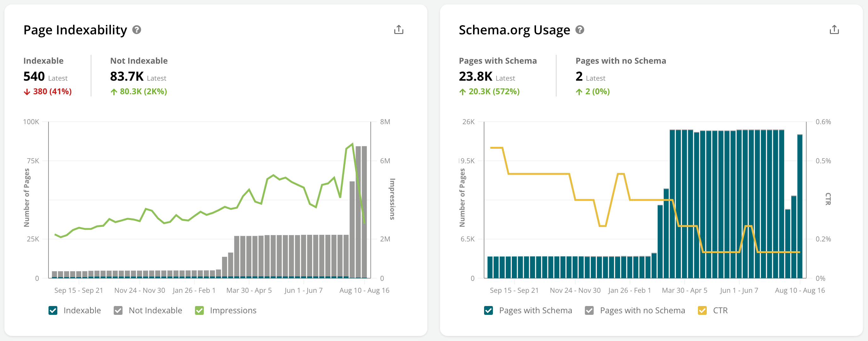The height and width of the screenshot is (341, 868).
Task: Click the 2 (0%) change indicator
Action: (x=593, y=91)
